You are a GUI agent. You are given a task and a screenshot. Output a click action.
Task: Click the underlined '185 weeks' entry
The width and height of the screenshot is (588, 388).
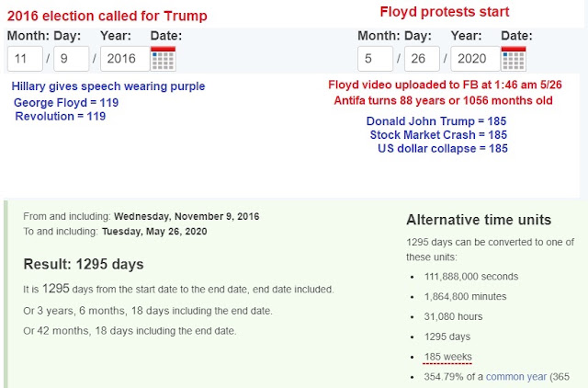pyautogui.click(x=447, y=357)
